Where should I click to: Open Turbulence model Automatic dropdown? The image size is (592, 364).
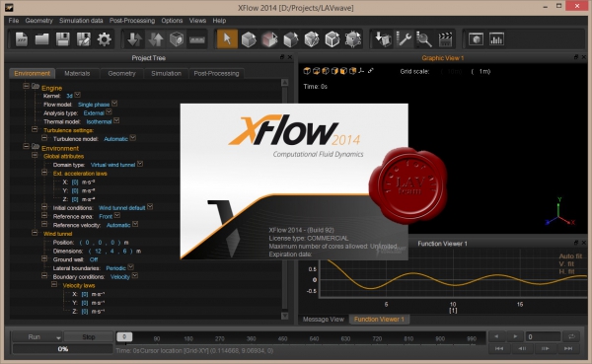tap(133, 138)
